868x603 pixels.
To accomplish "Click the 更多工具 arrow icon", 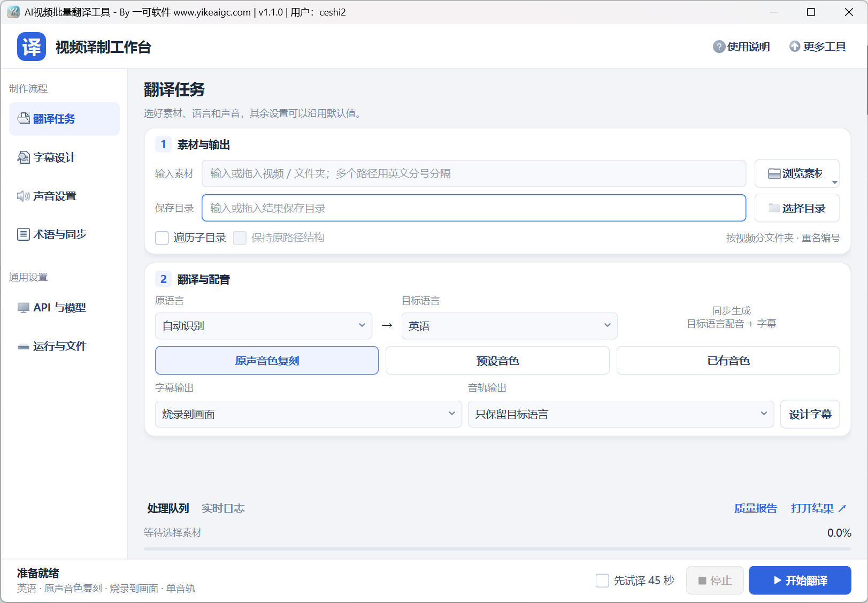I will click(795, 47).
